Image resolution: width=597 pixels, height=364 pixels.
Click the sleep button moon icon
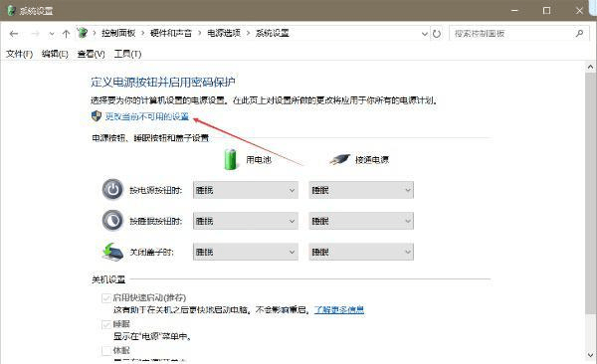point(112,221)
